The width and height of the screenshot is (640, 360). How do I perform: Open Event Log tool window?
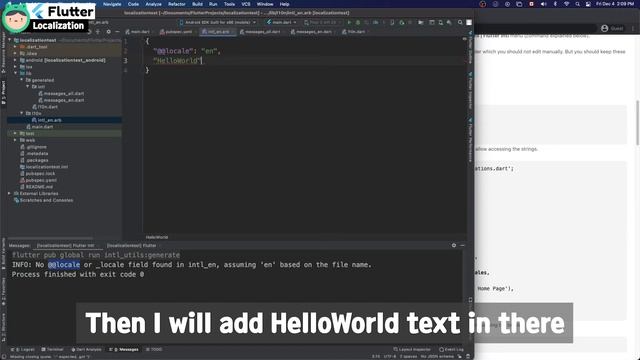[x=451, y=350]
